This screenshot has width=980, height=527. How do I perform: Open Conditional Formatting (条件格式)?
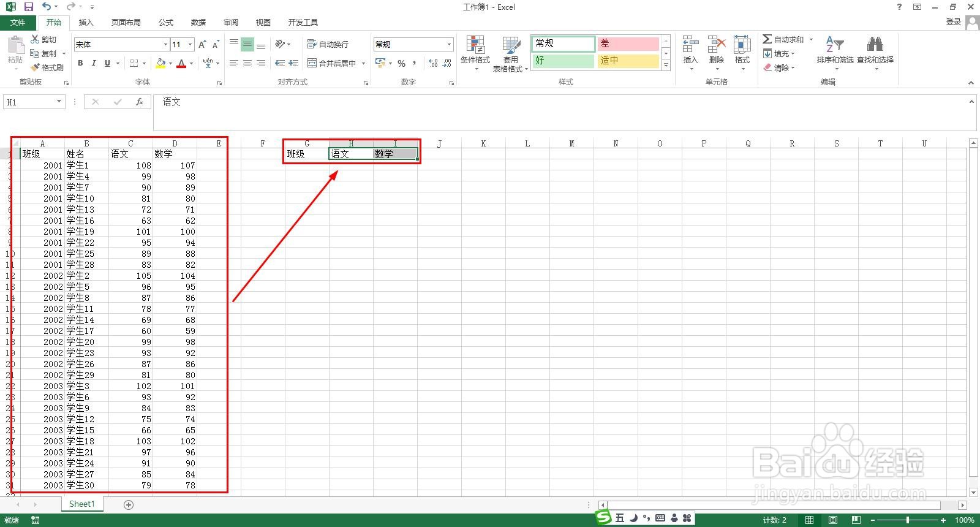click(x=475, y=53)
